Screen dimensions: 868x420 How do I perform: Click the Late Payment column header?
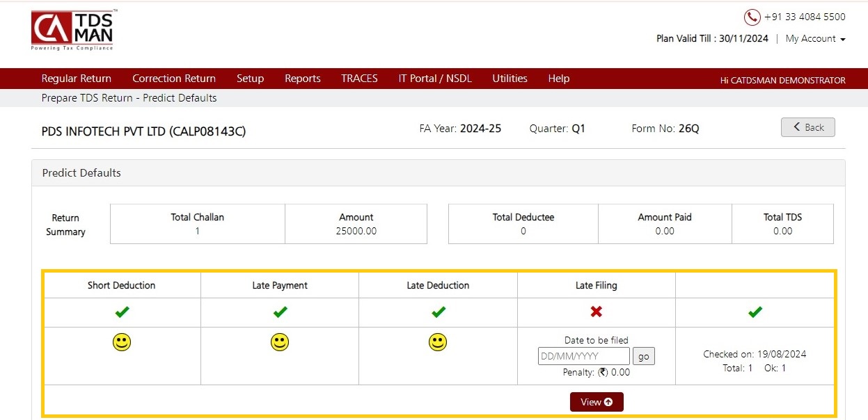point(280,285)
